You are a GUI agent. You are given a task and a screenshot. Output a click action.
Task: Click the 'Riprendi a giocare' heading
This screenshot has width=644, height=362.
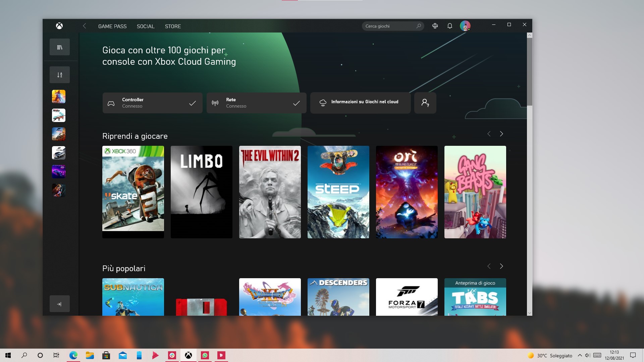(135, 136)
